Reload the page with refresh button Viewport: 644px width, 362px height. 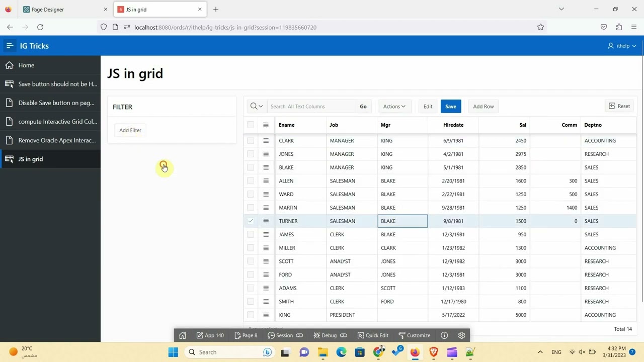tap(40, 27)
